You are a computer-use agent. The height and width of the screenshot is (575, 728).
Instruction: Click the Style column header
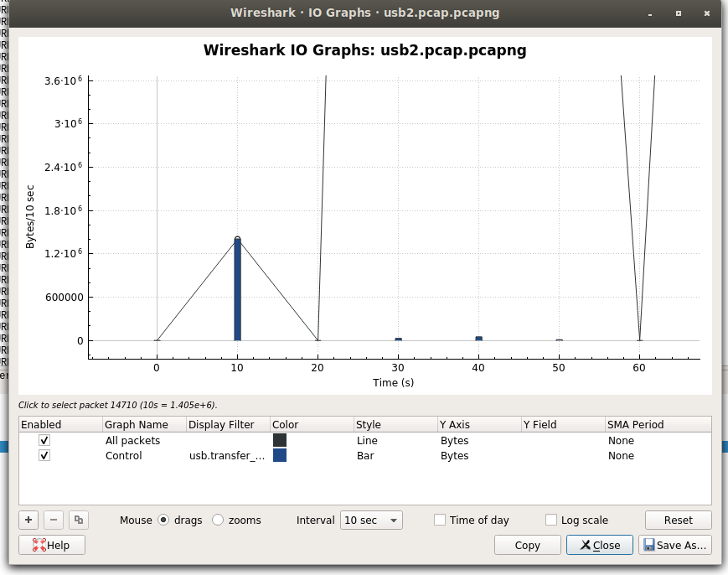point(395,424)
